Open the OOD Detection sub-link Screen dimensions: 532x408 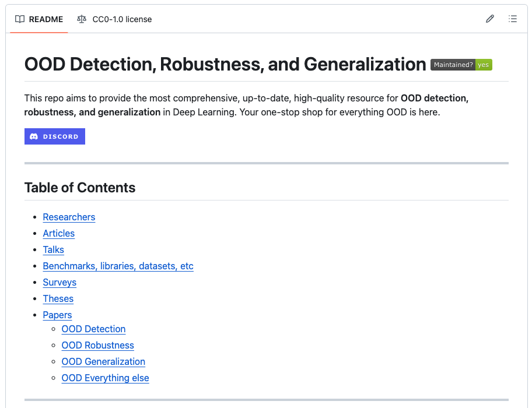click(93, 329)
